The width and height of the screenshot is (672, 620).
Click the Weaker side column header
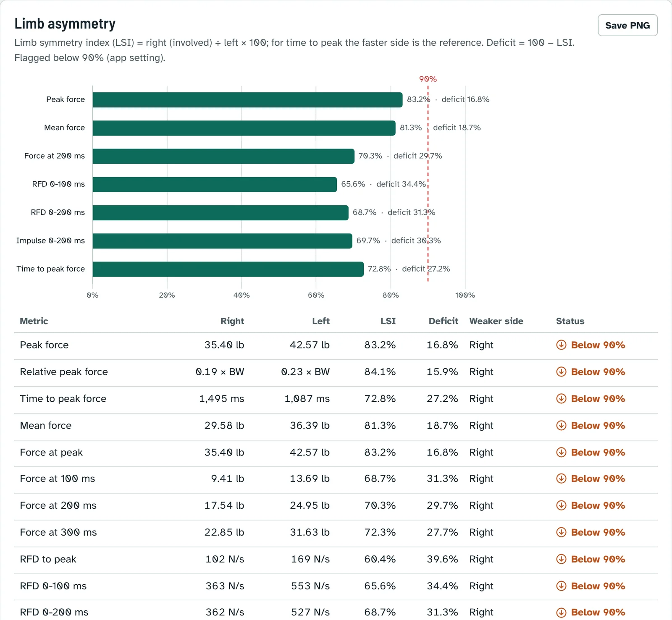coord(496,321)
